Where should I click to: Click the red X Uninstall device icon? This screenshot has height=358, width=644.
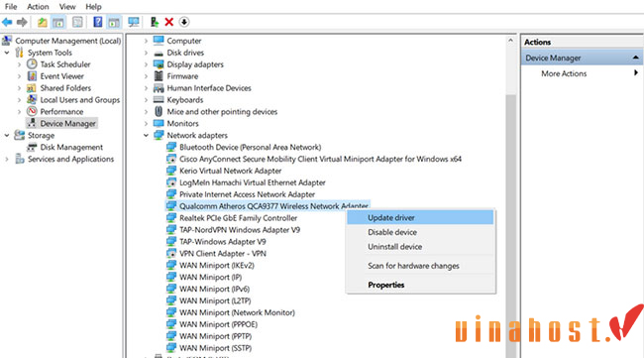(168, 22)
